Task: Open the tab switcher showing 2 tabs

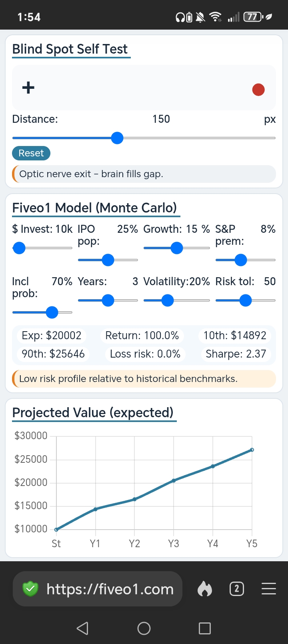Action: [x=237, y=589]
